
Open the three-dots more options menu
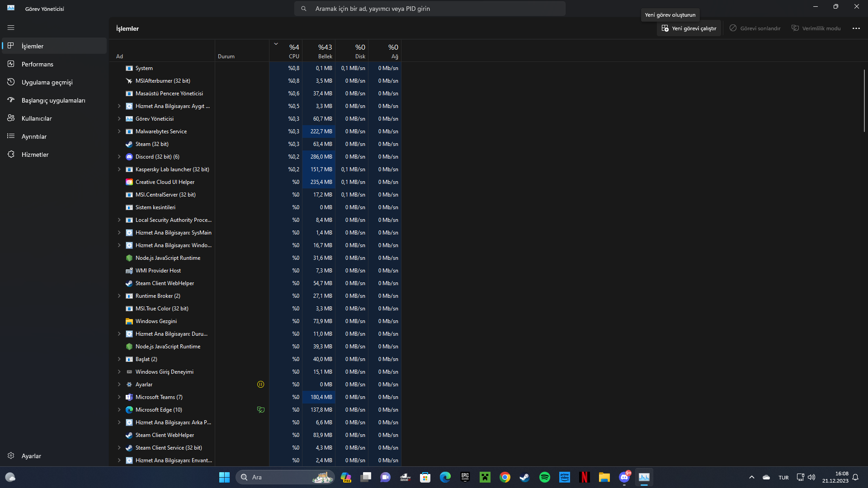pyautogui.click(x=856, y=28)
